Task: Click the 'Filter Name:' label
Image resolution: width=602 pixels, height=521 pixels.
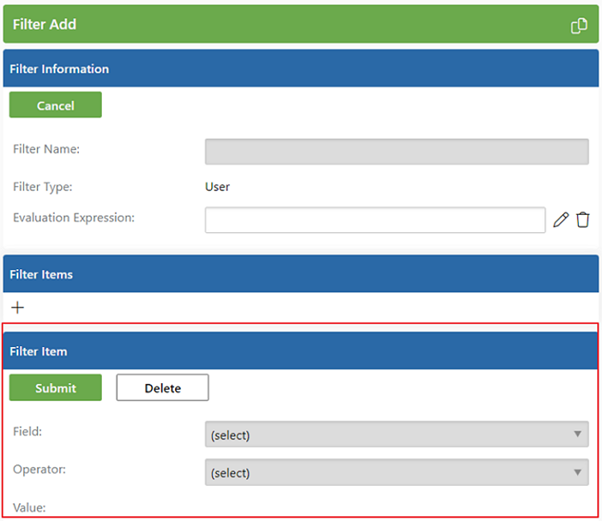Action: point(46,149)
